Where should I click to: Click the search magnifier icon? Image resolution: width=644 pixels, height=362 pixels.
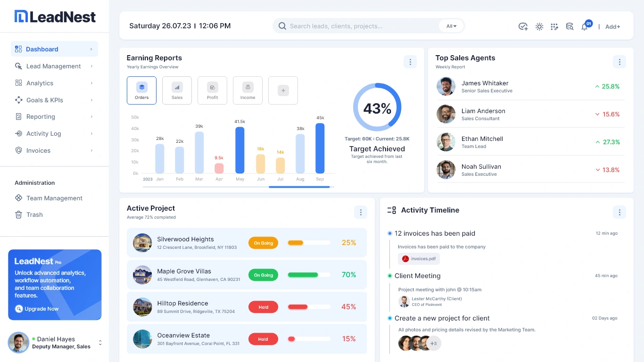point(282,26)
